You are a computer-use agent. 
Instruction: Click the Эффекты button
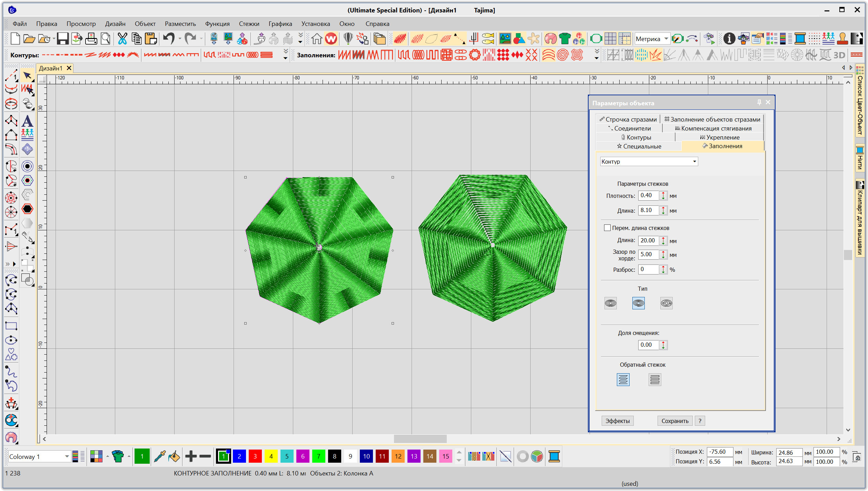click(x=617, y=421)
